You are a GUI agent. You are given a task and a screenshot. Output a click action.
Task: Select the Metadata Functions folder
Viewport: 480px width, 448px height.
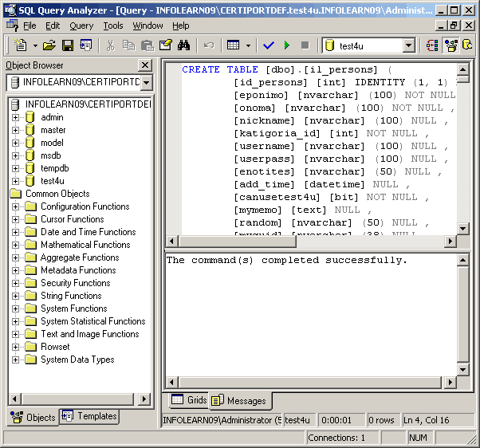(x=78, y=270)
